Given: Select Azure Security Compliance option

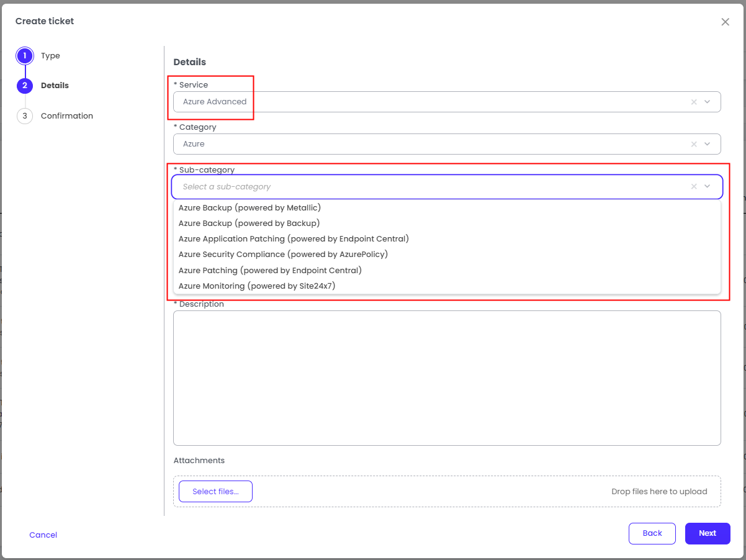Looking at the screenshot, I should [283, 255].
